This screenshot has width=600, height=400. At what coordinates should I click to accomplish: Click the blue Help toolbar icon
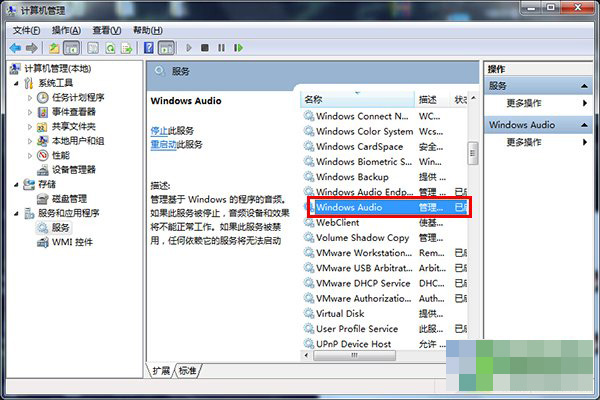149,47
